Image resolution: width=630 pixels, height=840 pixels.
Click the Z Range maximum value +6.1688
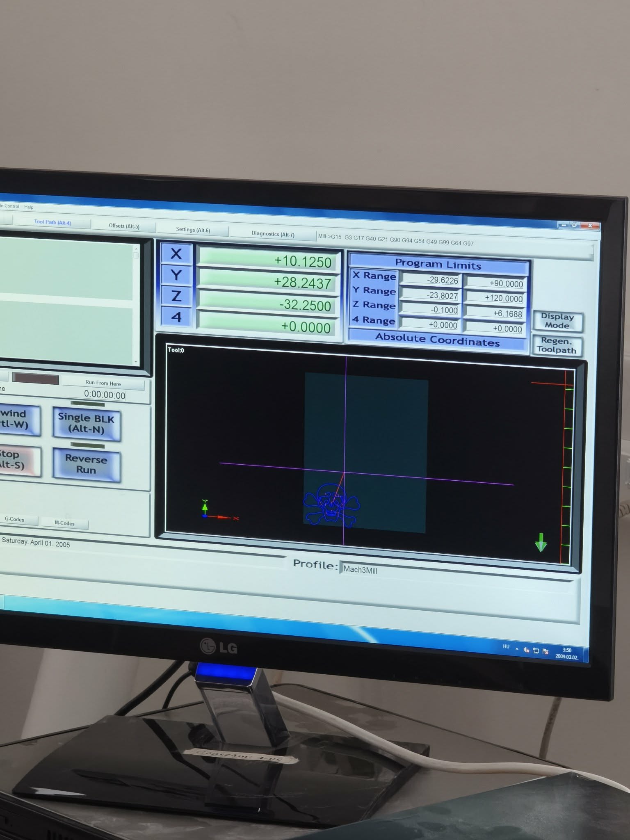[x=495, y=313]
